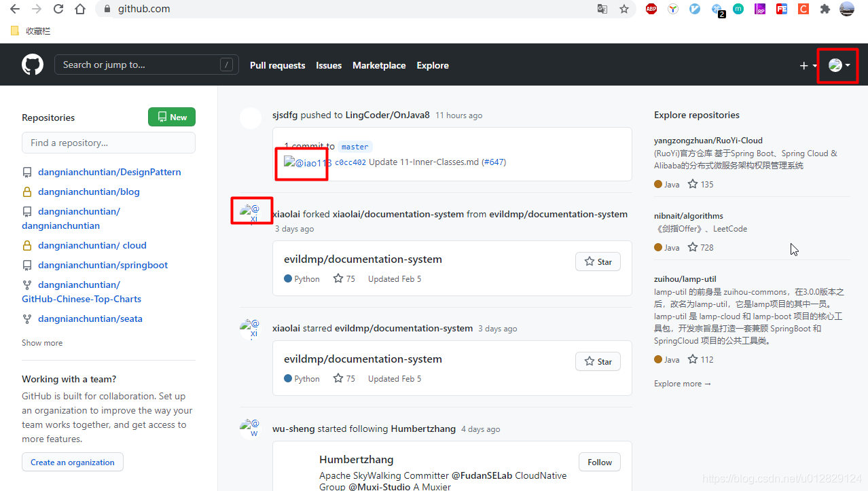Viewport: 868px width, 491px height.
Task: Open Humbertzhang profile card title
Action: pyautogui.click(x=357, y=460)
